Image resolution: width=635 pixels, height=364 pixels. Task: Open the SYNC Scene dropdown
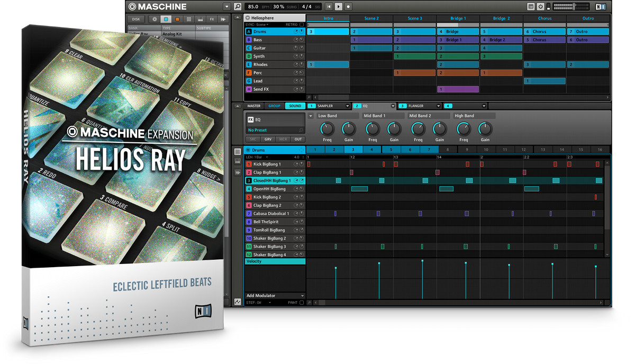[x=256, y=24]
